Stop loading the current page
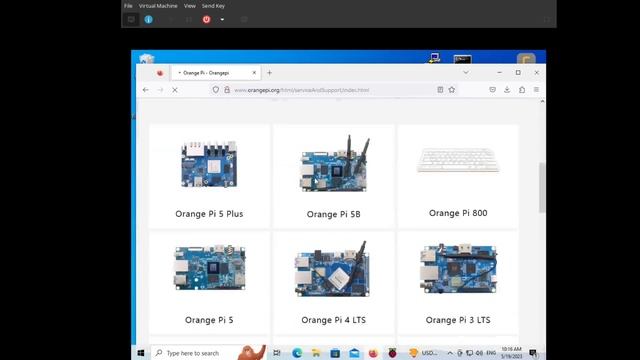640x360 pixels. point(175,90)
